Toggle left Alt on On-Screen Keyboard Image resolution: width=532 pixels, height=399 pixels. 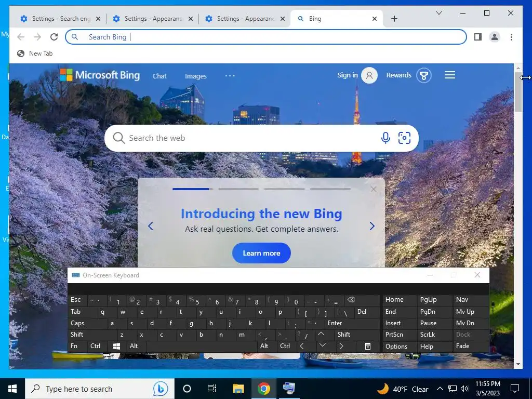point(137,346)
